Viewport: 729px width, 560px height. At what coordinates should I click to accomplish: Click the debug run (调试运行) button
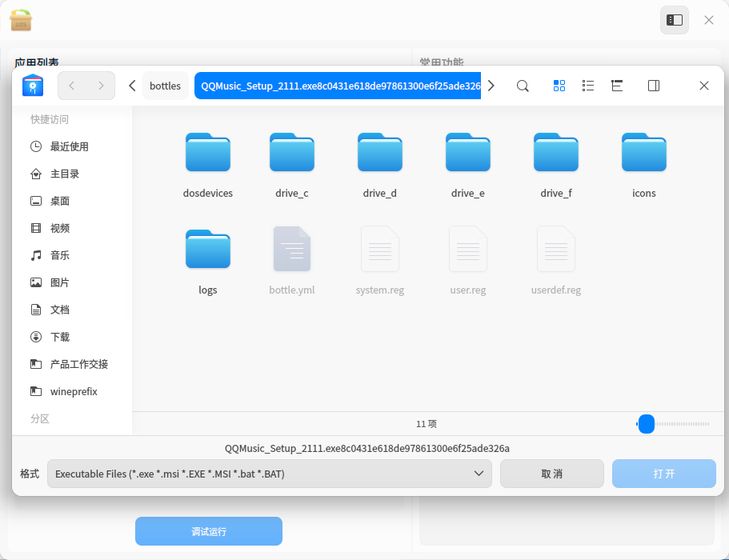(x=209, y=531)
